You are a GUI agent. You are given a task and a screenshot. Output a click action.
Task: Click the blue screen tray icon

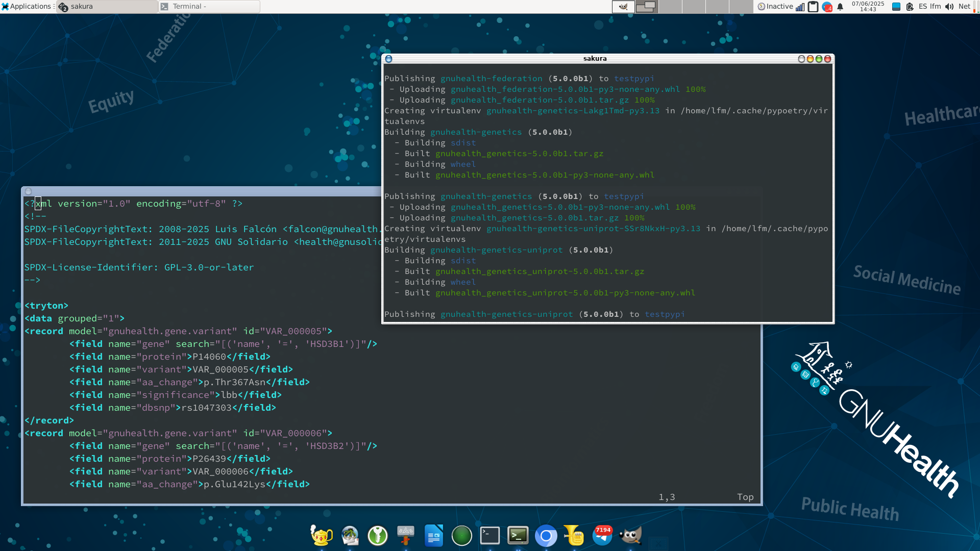896,7
